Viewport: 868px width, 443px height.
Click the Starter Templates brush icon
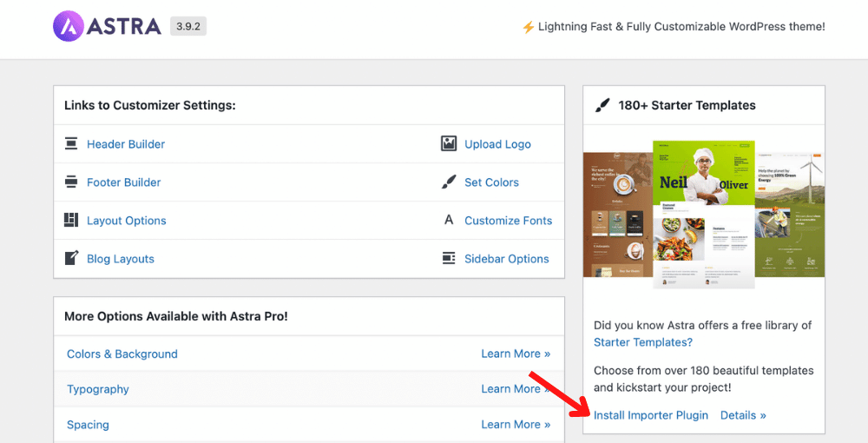tap(602, 105)
